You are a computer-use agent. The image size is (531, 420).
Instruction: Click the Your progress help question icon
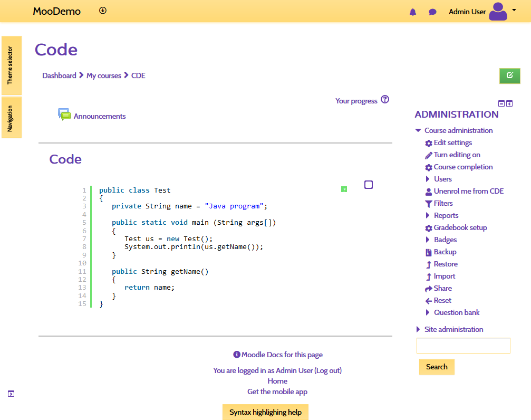tap(385, 100)
